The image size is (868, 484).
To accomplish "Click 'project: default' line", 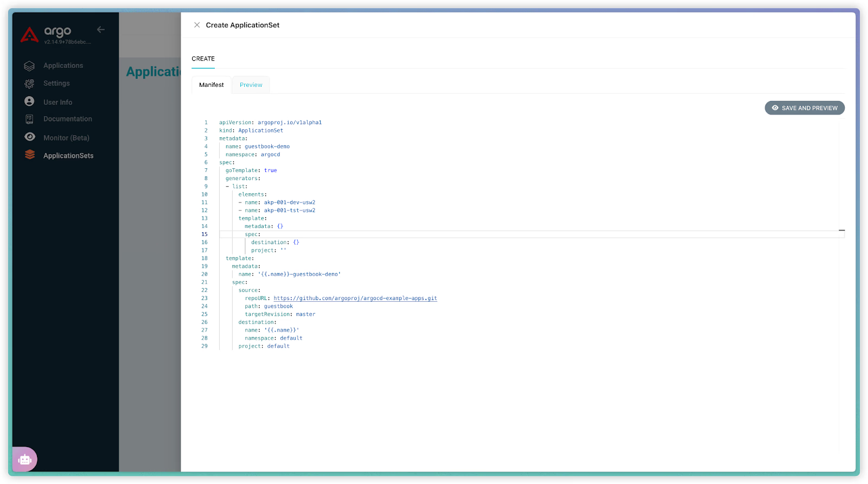I will pyautogui.click(x=264, y=346).
